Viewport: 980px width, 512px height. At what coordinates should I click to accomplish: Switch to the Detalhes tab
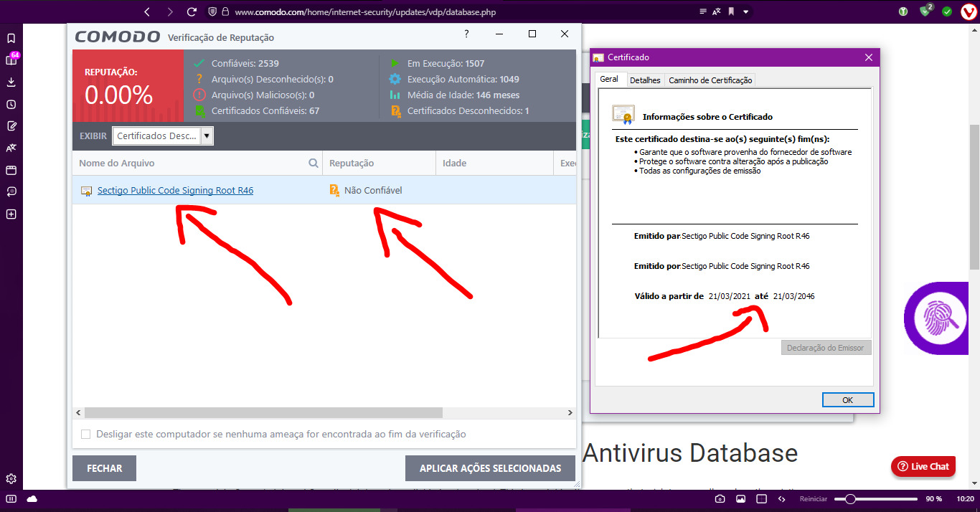click(645, 80)
